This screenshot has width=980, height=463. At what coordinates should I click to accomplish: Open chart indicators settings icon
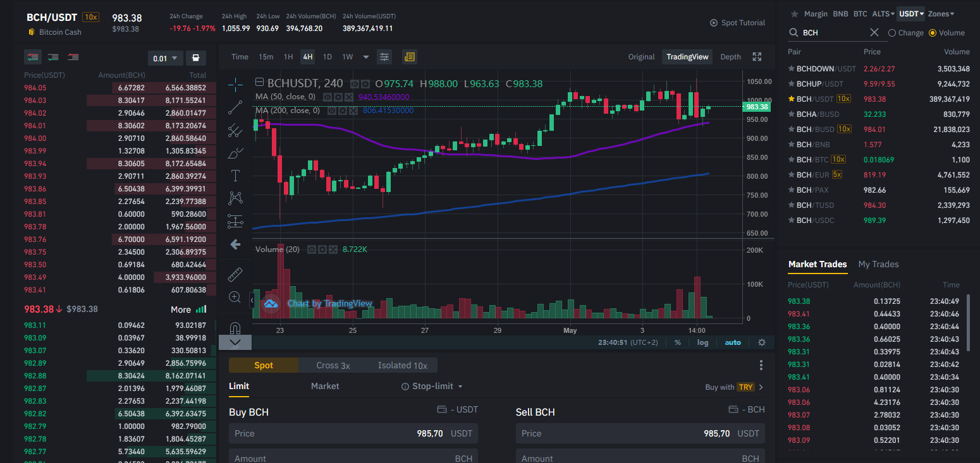384,57
